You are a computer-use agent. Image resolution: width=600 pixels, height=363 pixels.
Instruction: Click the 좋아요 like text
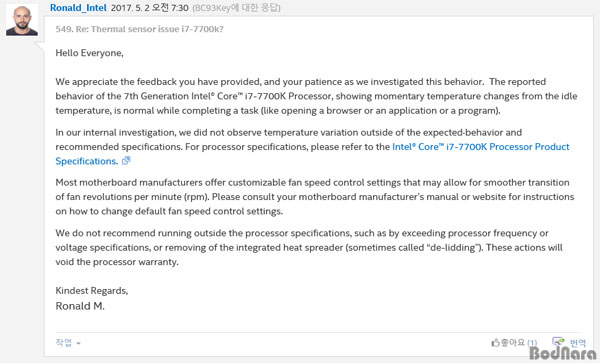pos(513,342)
